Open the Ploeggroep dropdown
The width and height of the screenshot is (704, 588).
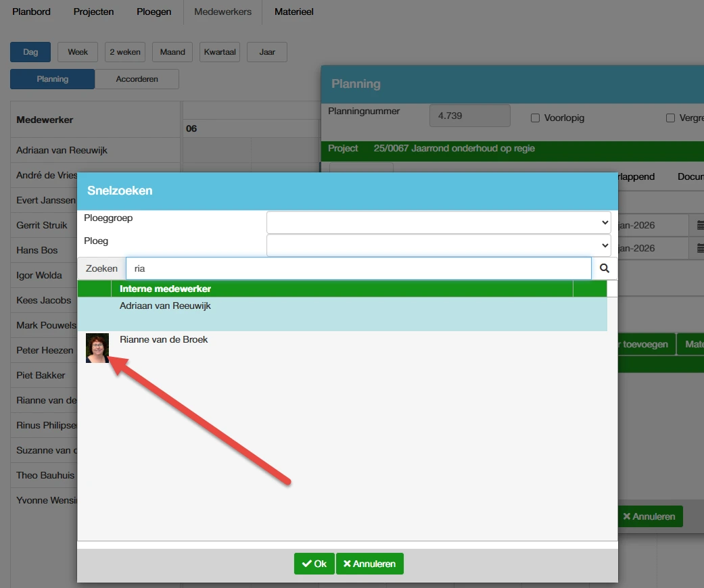[x=438, y=222]
